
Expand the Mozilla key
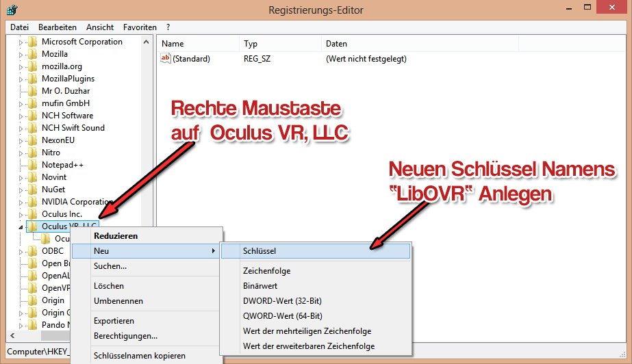click(21, 54)
